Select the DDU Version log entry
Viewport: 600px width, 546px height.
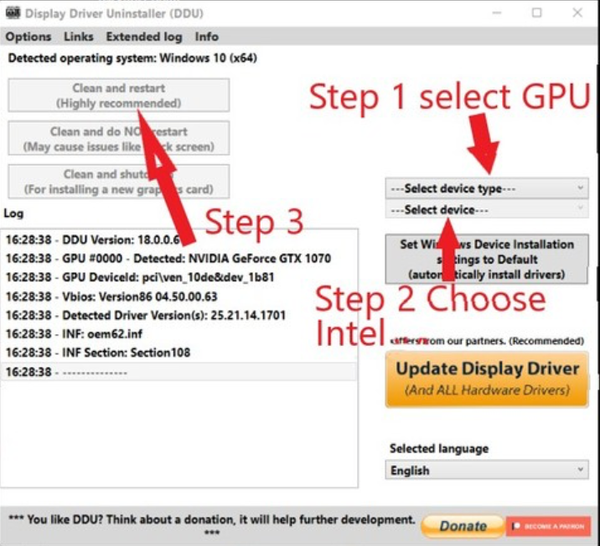point(100,240)
